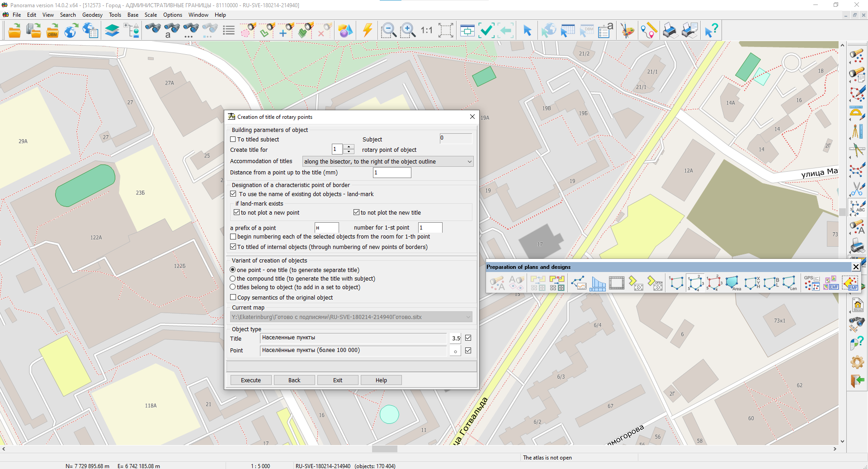Open the Scale menu

[x=151, y=15]
